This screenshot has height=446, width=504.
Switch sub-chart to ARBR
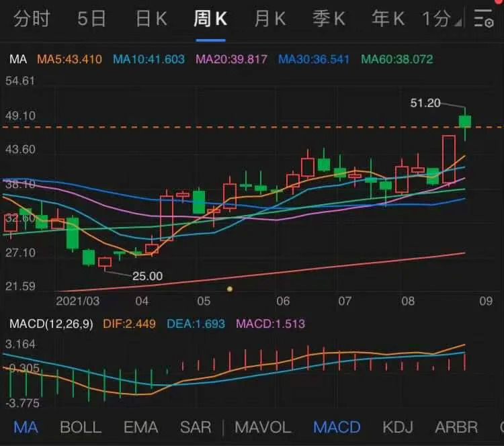click(x=456, y=427)
